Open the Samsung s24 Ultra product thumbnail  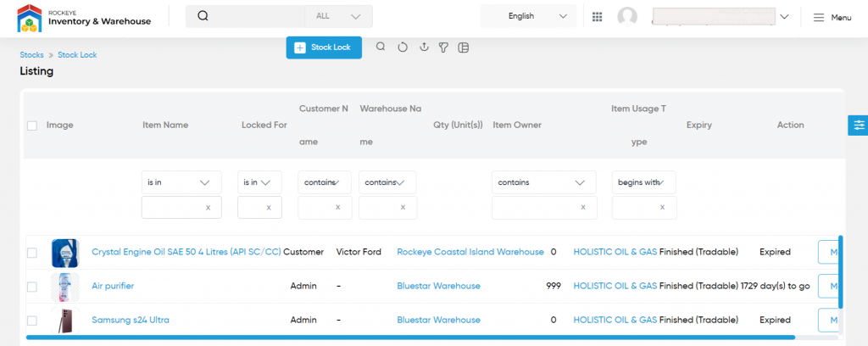pos(65,321)
